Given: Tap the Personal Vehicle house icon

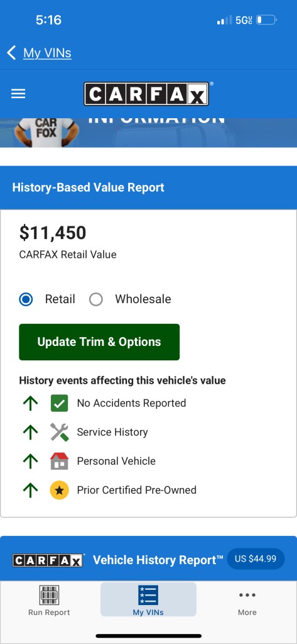Looking at the screenshot, I should [60, 461].
